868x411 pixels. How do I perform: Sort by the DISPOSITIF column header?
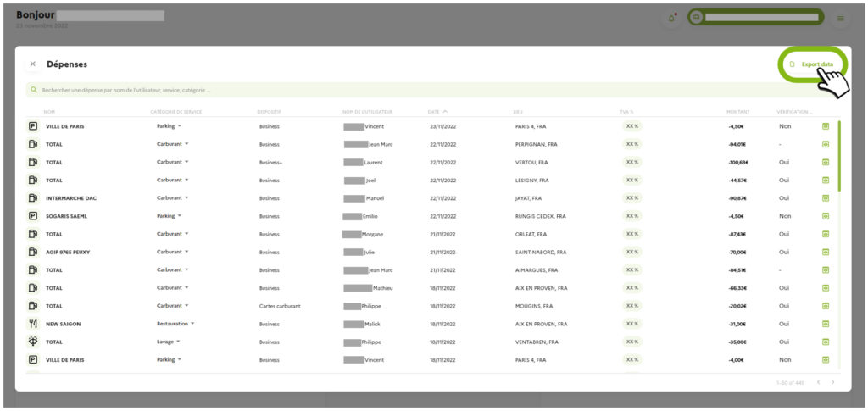point(269,112)
